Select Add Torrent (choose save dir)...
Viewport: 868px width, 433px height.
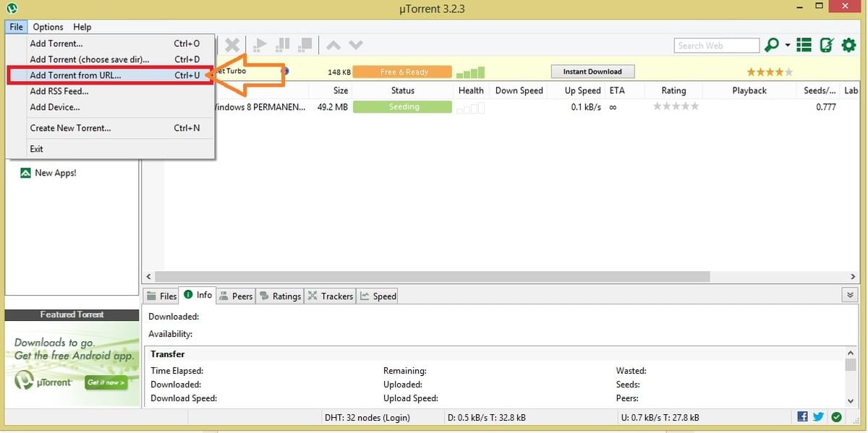point(111,59)
